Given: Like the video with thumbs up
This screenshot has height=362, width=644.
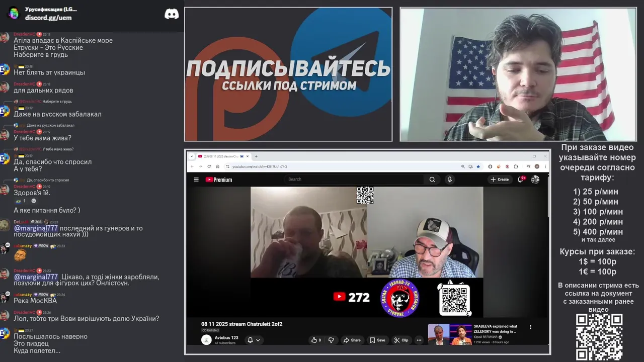Looking at the screenshot, I should (x=316, y=340).
